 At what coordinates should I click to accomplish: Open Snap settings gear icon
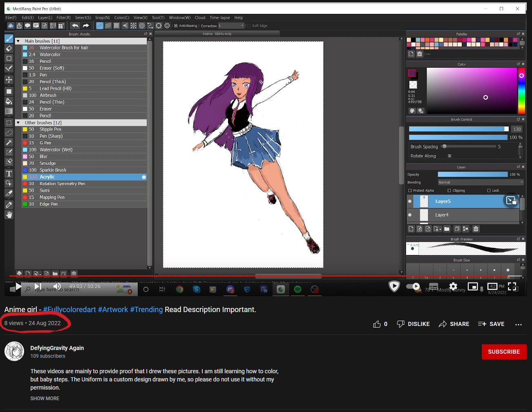coord(167,26)
